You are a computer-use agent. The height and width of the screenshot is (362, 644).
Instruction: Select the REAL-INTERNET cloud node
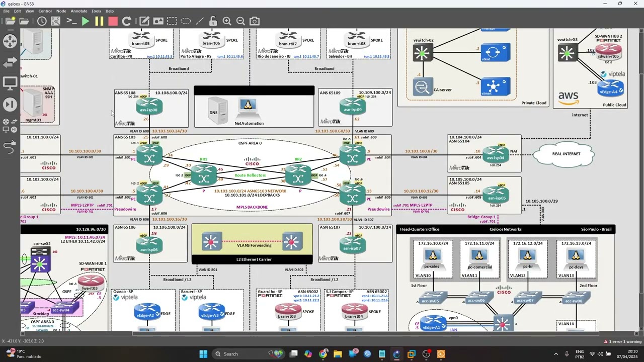coord(566,154)
